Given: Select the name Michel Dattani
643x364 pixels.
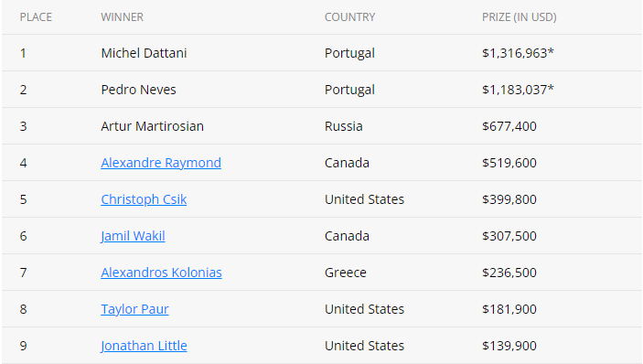Looking at the screenshot, I should [144, 53].
